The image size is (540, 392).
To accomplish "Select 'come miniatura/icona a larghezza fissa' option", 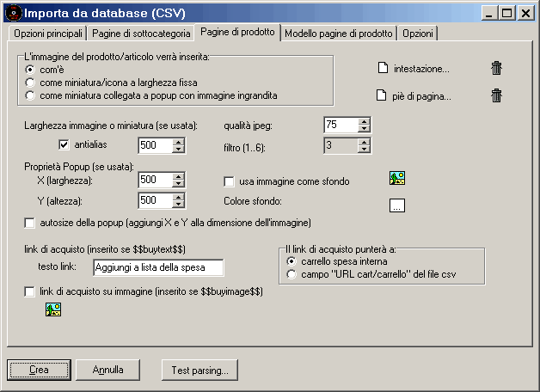I will [31, 82].
